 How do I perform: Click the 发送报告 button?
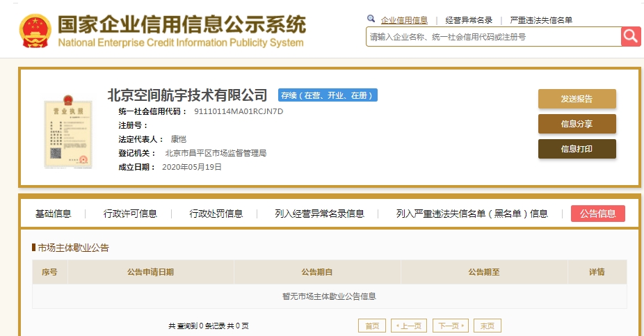577,99
